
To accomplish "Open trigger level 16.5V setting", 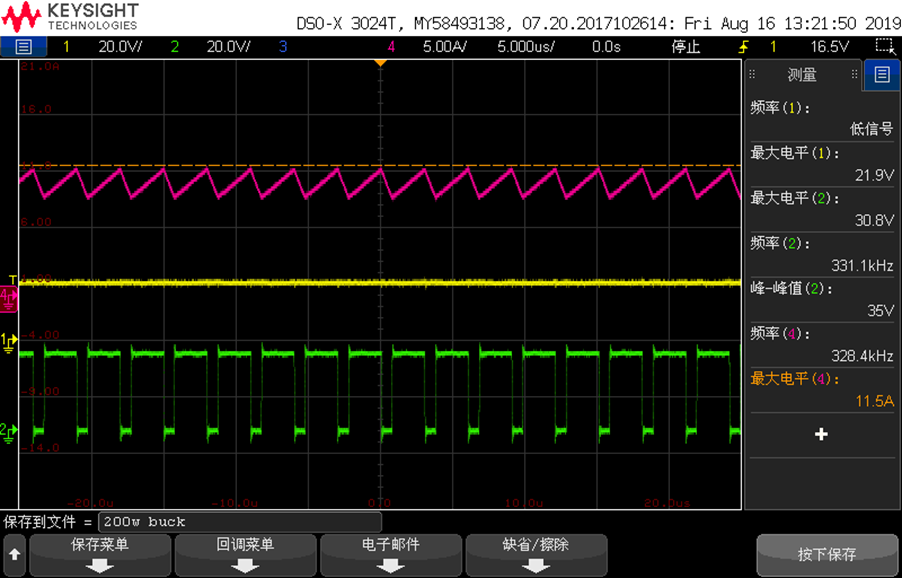I will (x=829, y=47).
